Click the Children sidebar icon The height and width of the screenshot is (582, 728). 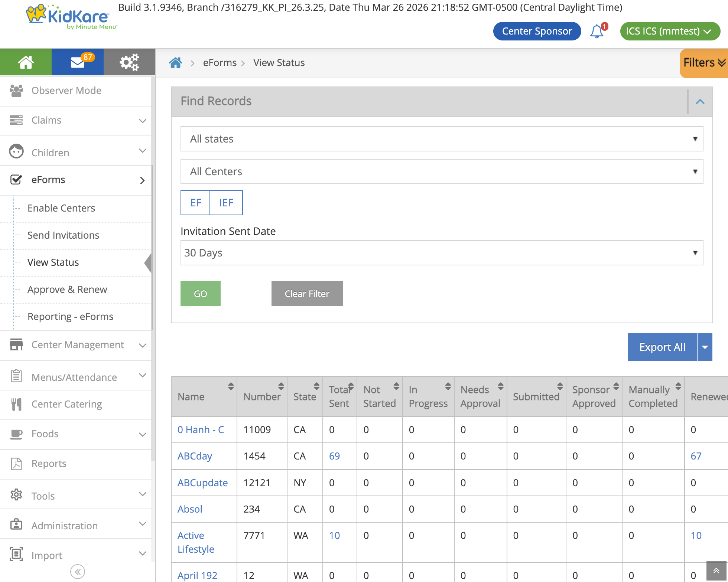16,151
